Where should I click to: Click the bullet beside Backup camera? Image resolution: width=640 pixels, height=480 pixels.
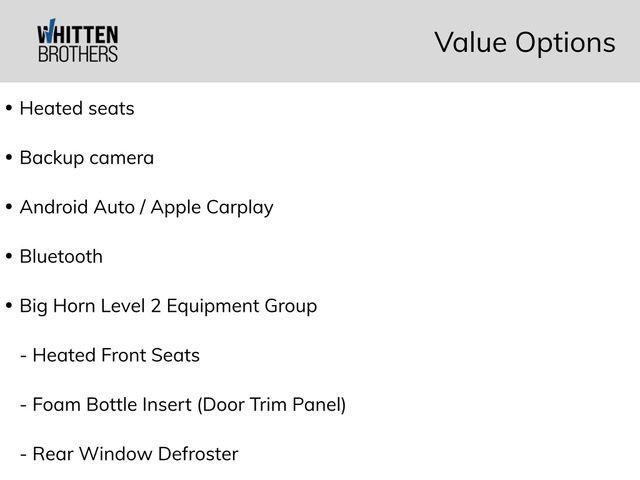(9, 158)
